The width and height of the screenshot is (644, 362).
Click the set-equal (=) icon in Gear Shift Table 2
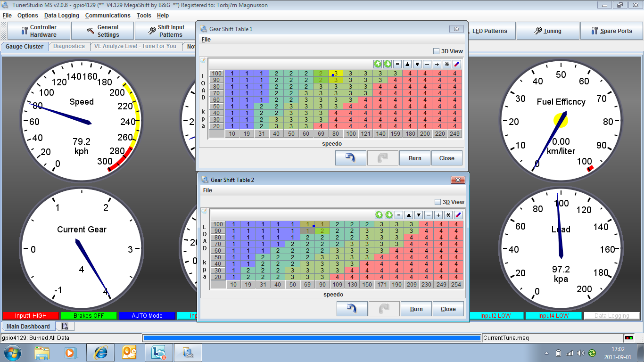click(x=399, y=215)
